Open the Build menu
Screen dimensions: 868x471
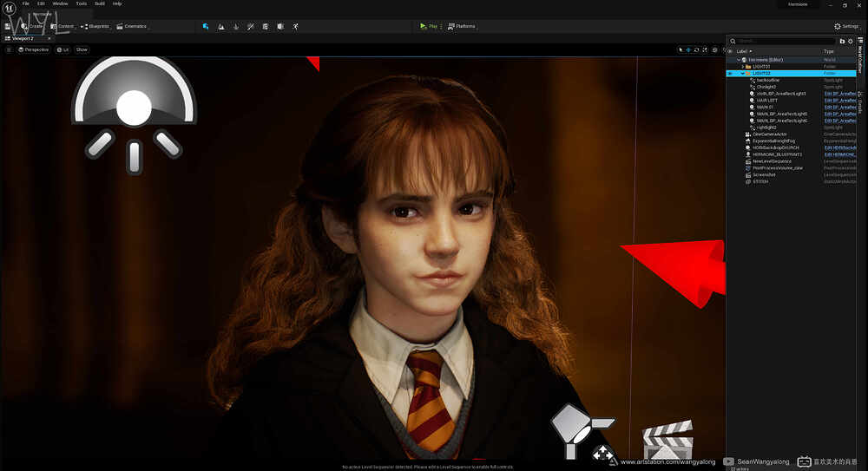(100, 3)
